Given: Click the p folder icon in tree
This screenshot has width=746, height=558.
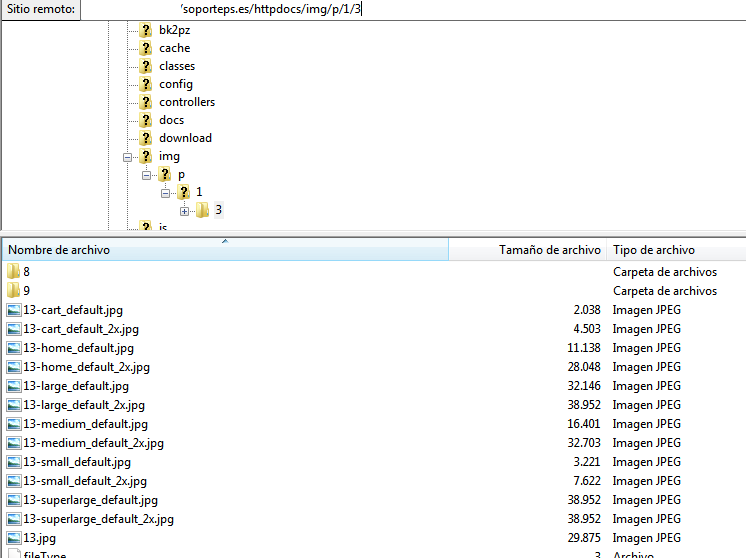Looking at the screenshot, I should click(165, 174).
